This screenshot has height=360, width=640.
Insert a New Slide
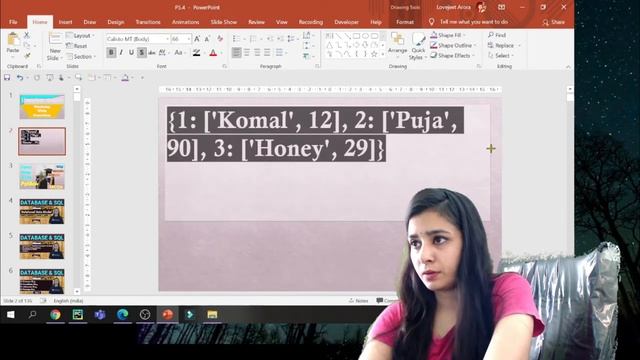coord(55,46)
